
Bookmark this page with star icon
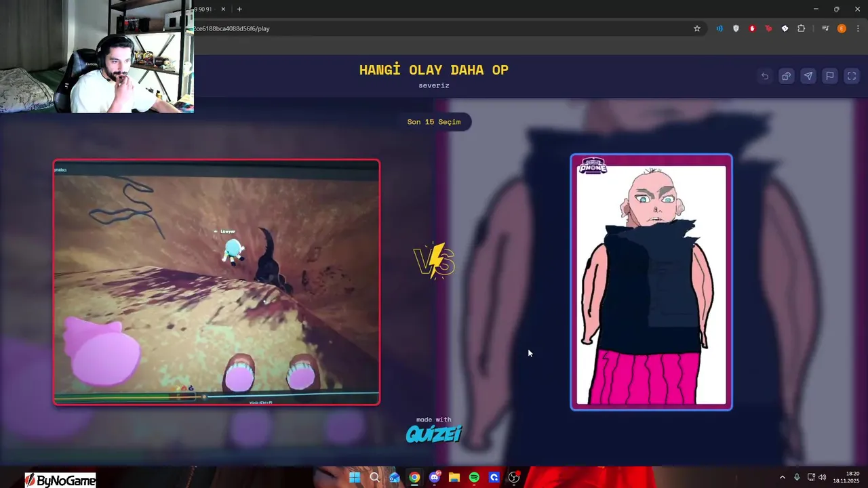tap(696, 28)
